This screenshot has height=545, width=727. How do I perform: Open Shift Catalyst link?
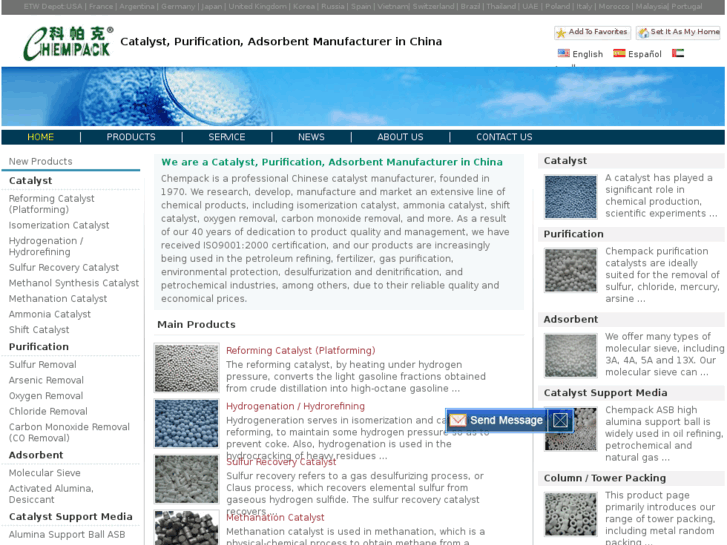click(39, 330)
